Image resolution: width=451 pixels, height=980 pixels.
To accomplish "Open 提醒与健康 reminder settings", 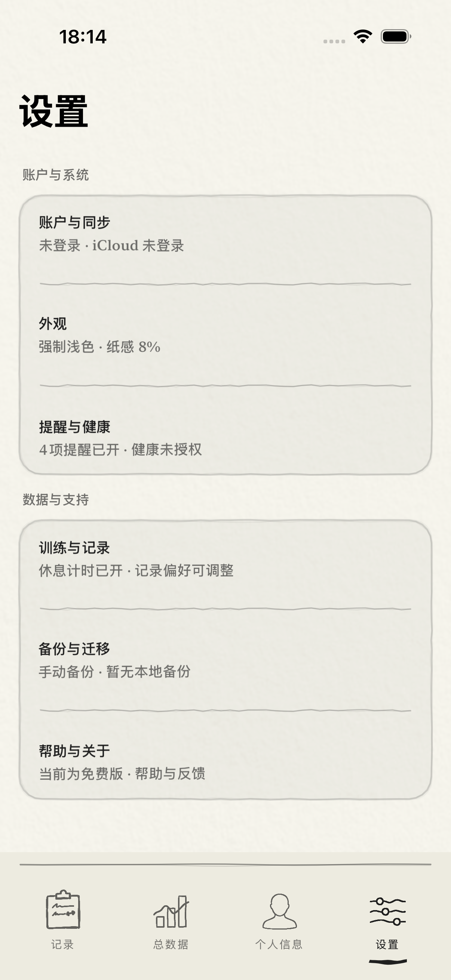I will pyautogui.click(x=225, y=438).
